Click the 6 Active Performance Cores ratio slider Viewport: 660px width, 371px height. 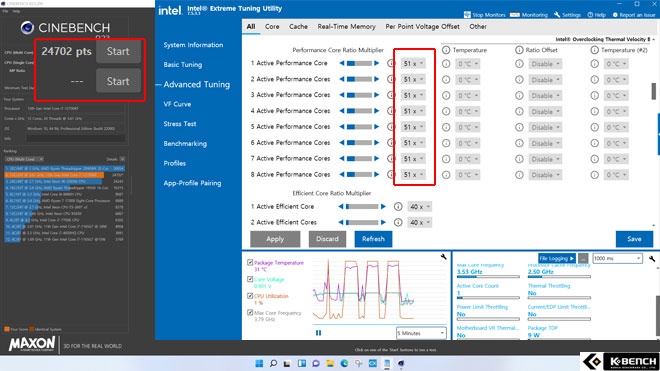pyautogui.click(x=359, y=143)
